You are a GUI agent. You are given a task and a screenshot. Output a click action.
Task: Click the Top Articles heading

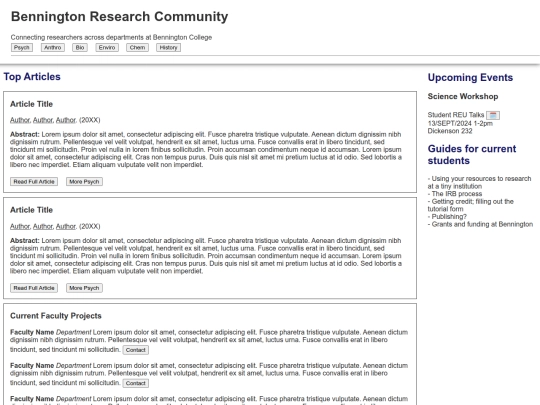32,76
